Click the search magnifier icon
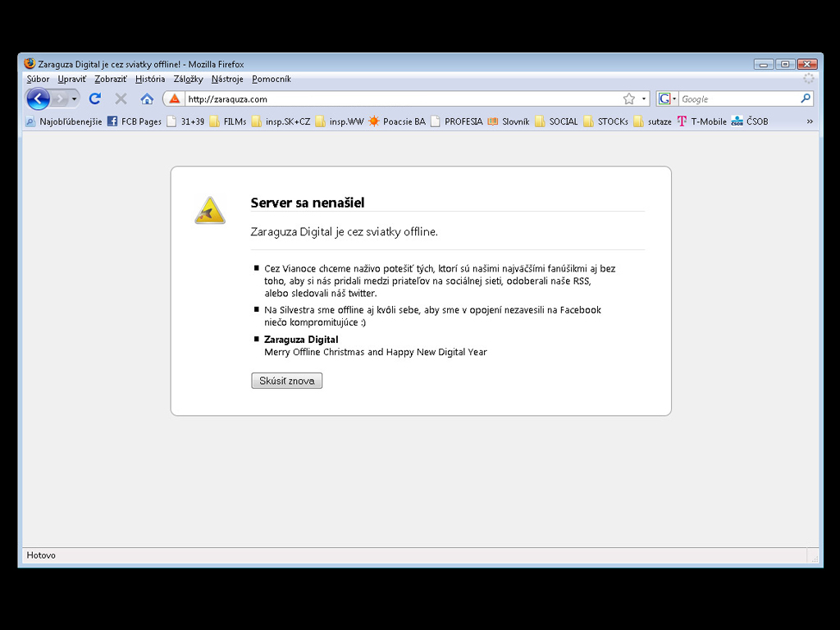 tap(806, 98)
